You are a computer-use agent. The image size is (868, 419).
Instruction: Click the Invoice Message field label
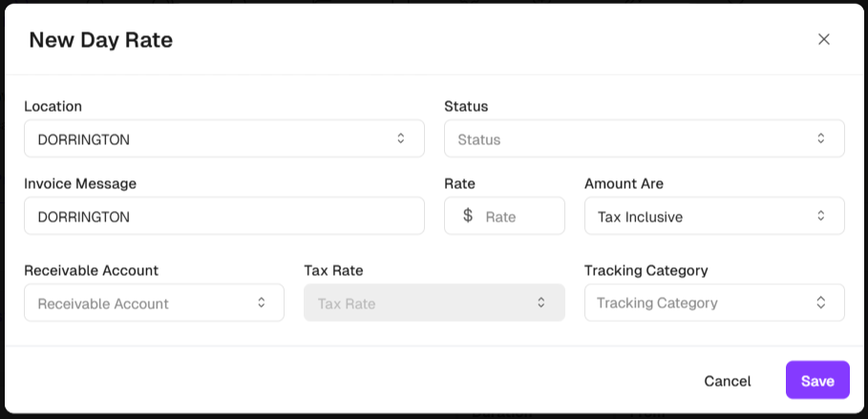coord(80,183)
